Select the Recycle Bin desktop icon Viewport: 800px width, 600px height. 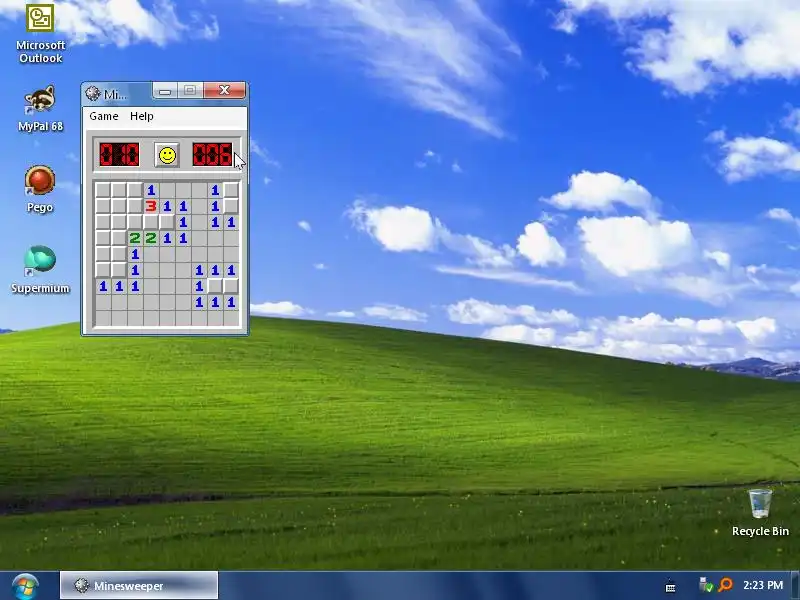[760, 512]
